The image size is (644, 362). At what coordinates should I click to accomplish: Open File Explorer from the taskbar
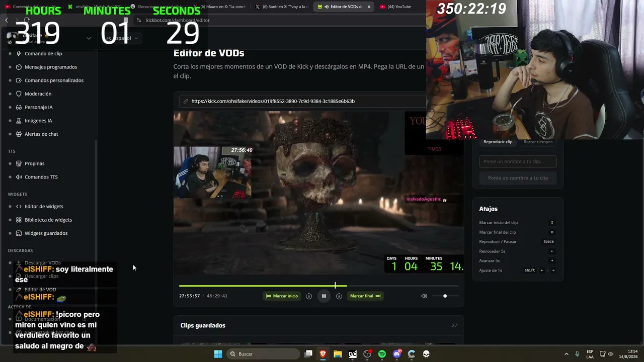click(x=338, y=354)
